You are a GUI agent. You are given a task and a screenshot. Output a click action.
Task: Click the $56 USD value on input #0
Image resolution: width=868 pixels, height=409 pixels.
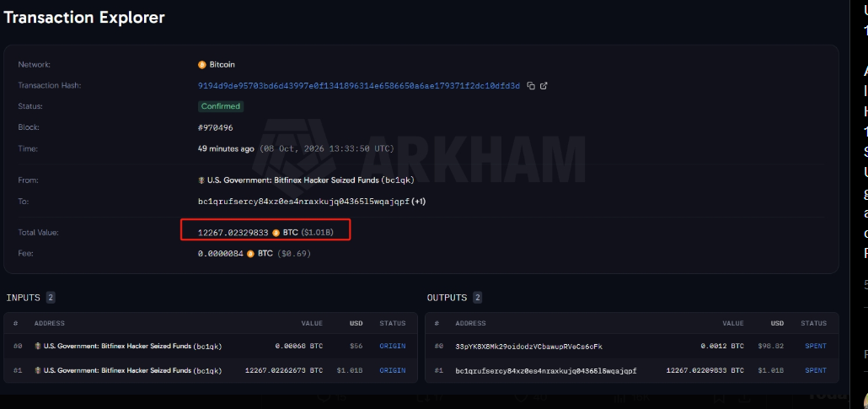pos(356,346)
